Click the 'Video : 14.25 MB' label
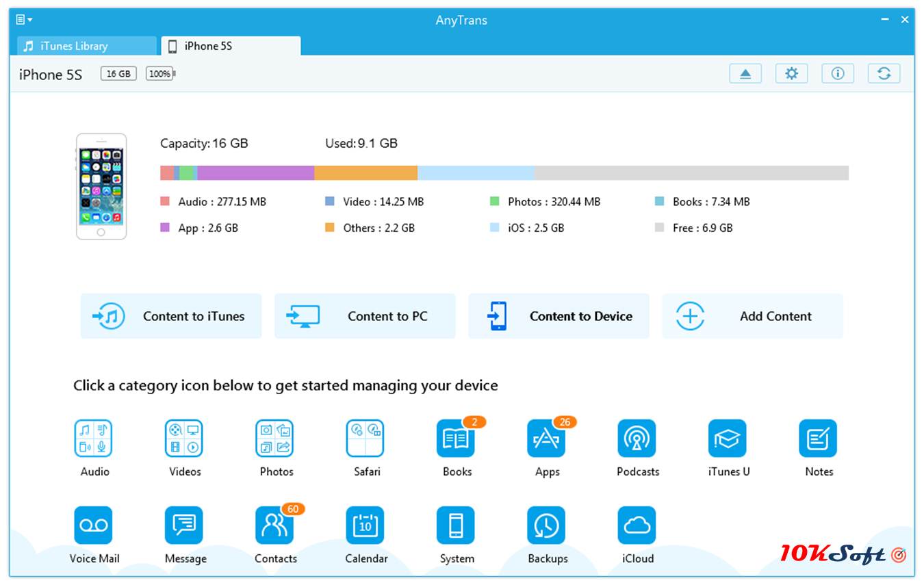The height and width of the screenshot is (585, 924). 383,202
